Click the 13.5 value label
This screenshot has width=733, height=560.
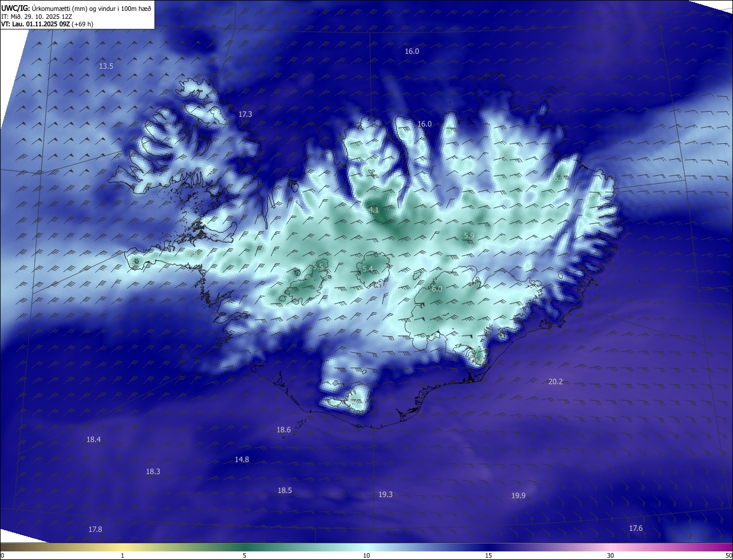click(106, 66)
